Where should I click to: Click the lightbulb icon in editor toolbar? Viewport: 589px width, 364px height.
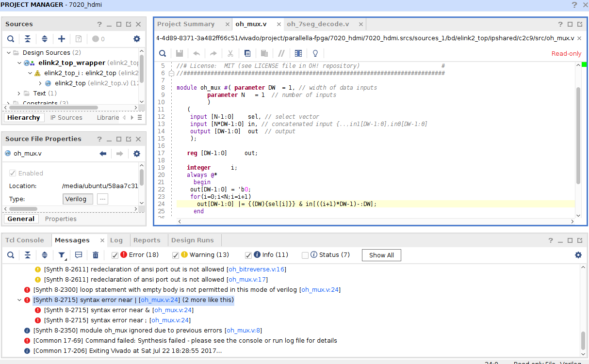click(x=315, y=53)
